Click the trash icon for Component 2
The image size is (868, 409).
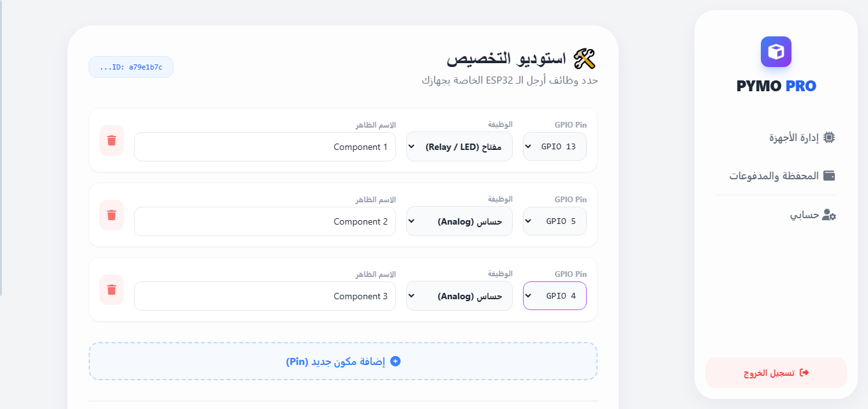tap(112, 215)
